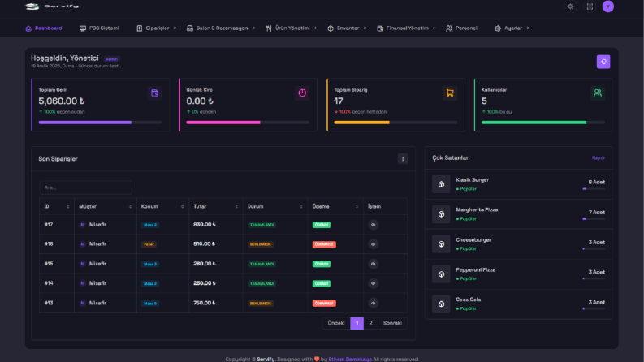Click the Ürün Yönetimi cutlery icon
Screen dimensions: 644x362
[269, 28]
